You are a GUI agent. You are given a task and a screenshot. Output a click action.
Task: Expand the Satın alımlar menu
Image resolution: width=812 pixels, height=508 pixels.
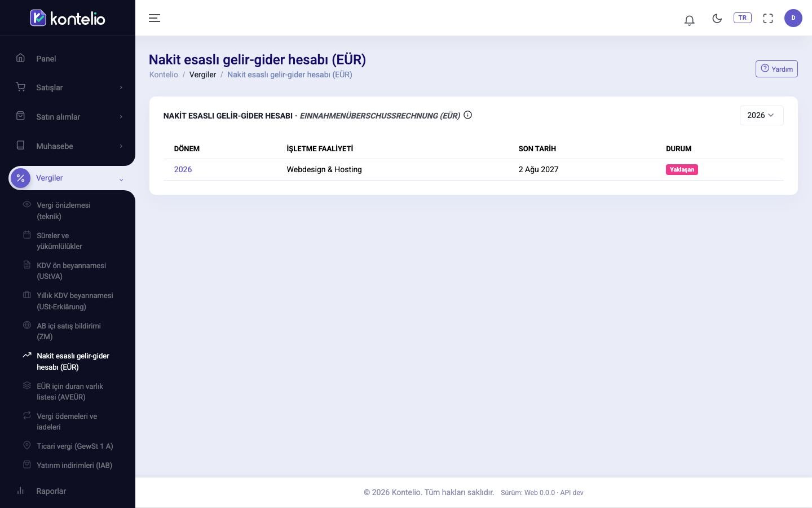68,117
